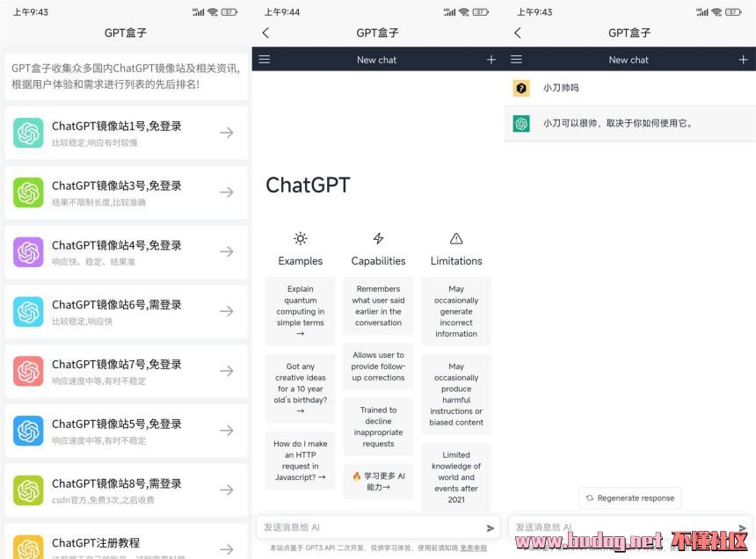Tap the blue icon of ChatGPT镜像站5号
The width and height of the screenshot is (756, 559).
(x=28, y=431)
